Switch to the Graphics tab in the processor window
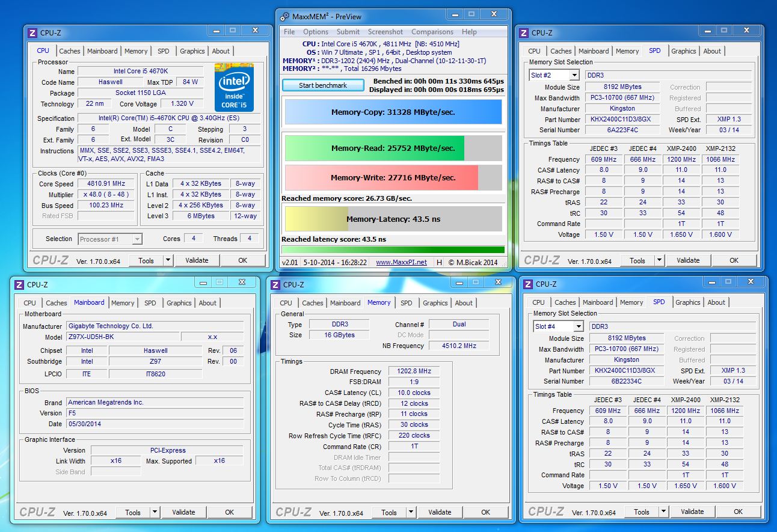This screenshot has height=532, width=777. coord(192,51)
